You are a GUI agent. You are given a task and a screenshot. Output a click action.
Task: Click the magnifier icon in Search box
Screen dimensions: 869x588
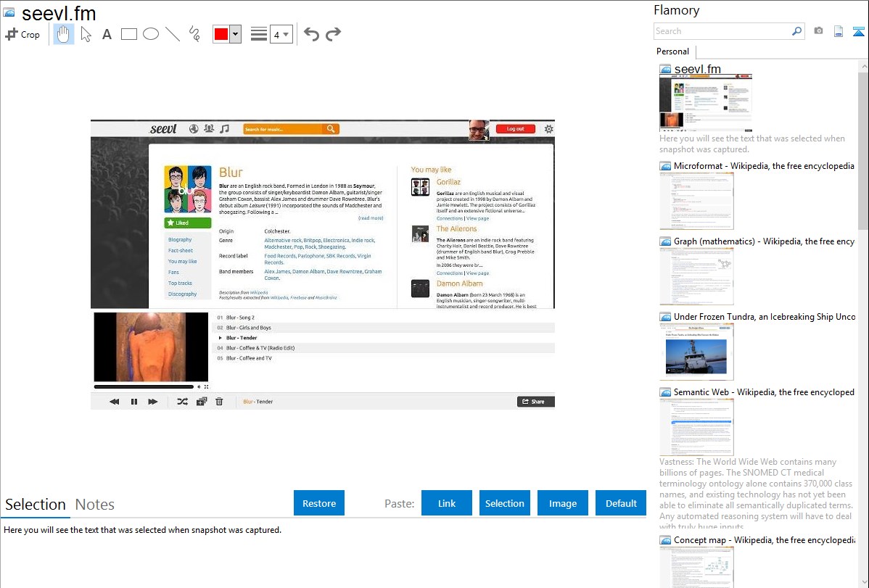(x=796, y=31)
